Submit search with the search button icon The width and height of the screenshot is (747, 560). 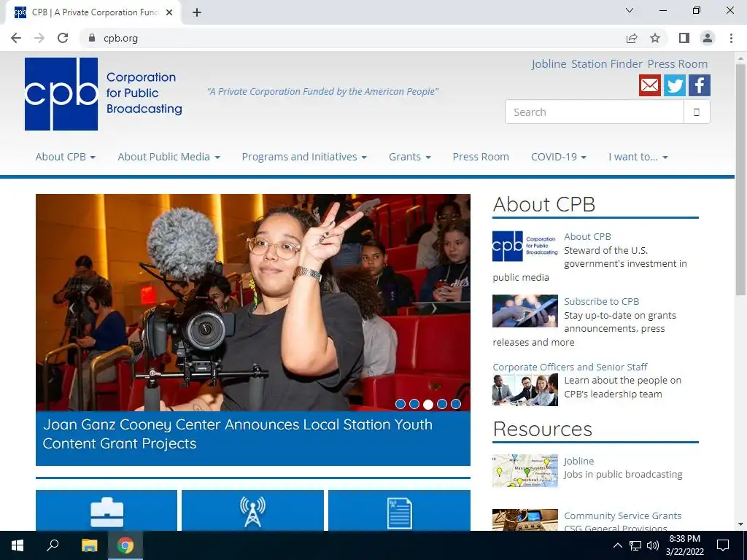tap(697, 112)
